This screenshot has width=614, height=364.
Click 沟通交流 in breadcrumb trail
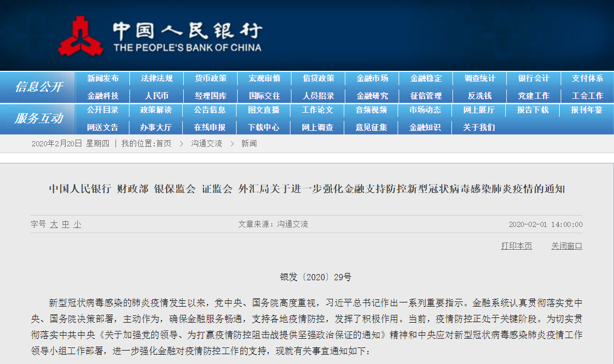pos(206,144)
